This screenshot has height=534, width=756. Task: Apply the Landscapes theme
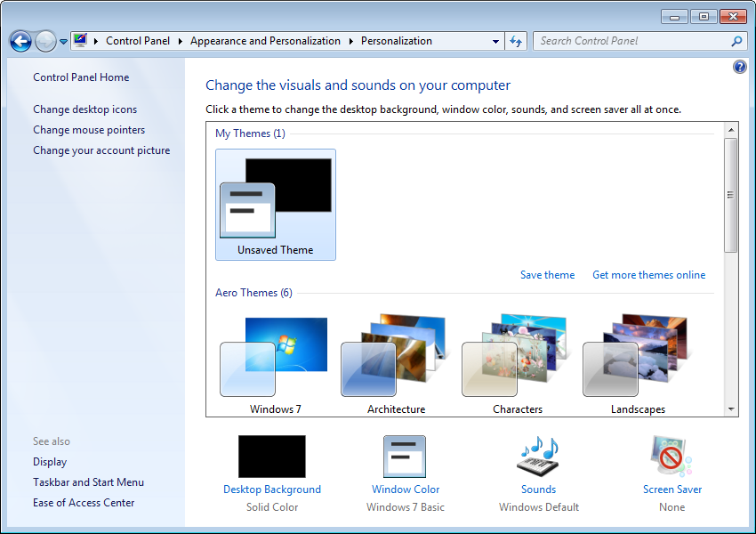638,364
